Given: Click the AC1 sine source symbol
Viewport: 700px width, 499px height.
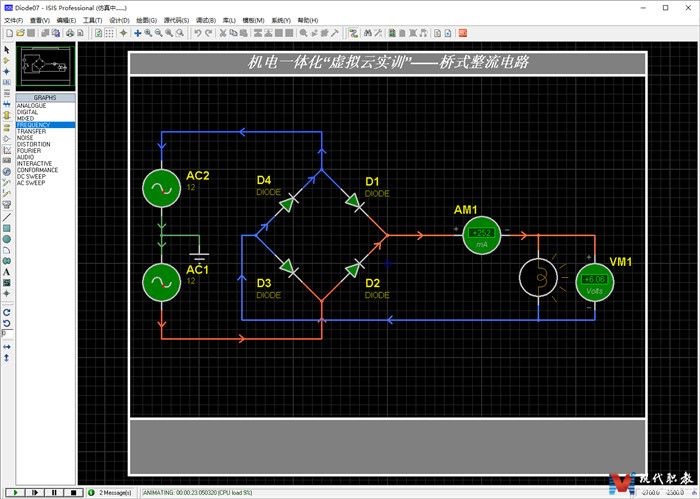Looking at the screenshot, I should [x=162, y=282].
